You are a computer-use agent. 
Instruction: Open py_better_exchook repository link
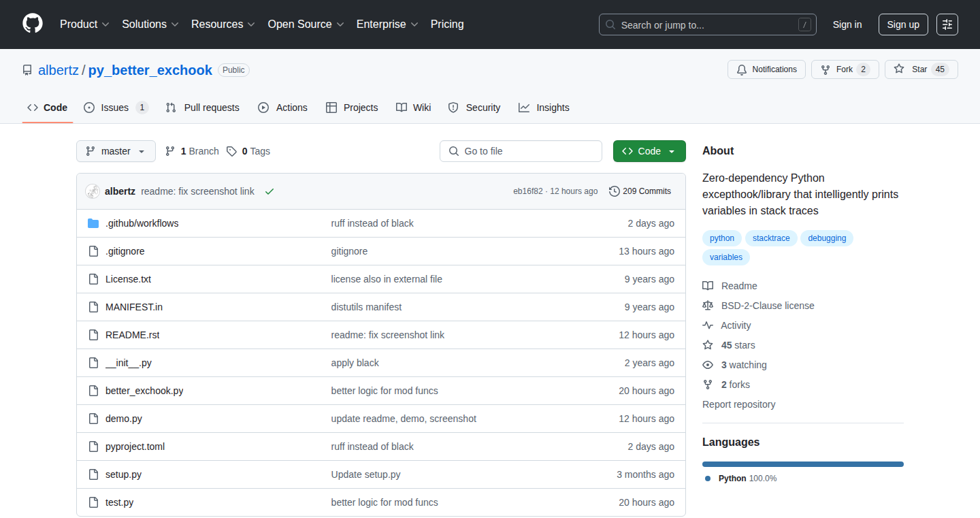pyautogui.click(x=150, y=70)
